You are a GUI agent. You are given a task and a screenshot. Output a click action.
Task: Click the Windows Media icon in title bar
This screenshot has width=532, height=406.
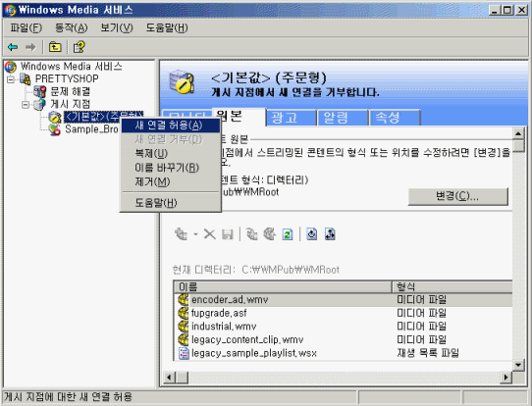10,10
